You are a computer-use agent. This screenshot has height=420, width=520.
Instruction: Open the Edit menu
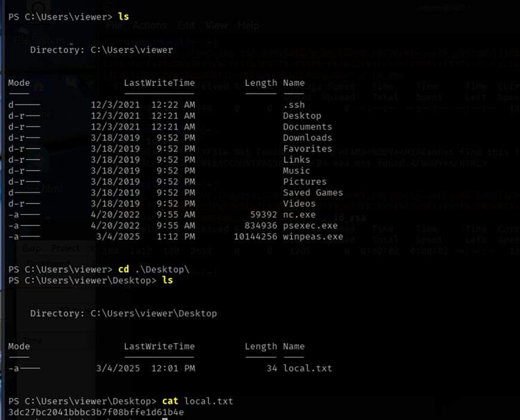pos(186,26)
